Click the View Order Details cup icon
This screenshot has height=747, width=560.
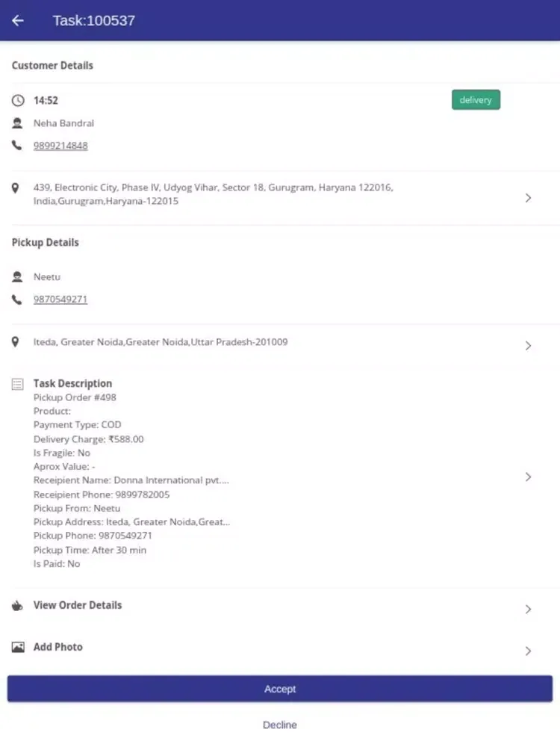click(x=18, y=606)
